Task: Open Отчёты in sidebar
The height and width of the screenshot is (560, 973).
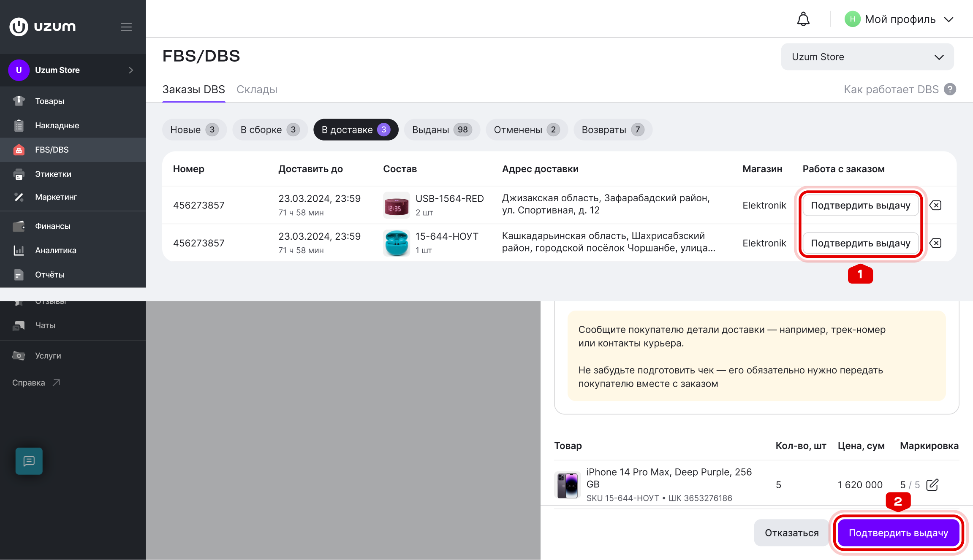Action: pos(73,275)
